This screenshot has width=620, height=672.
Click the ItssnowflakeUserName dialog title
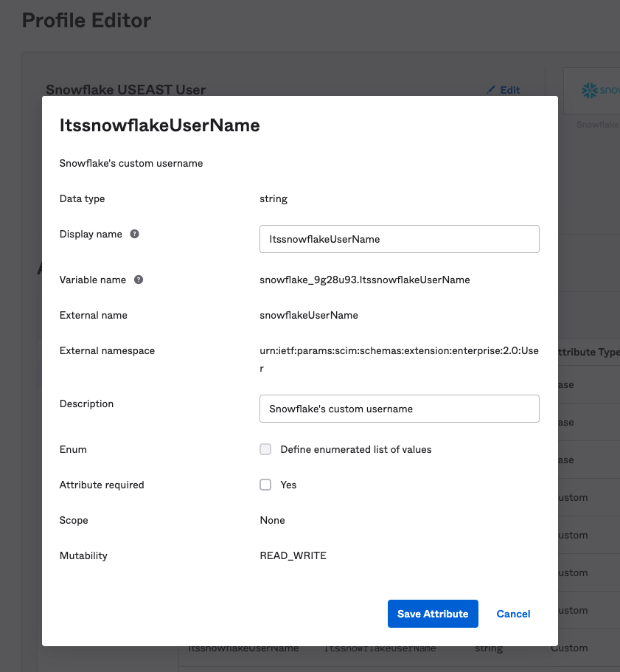coord(160,125)
